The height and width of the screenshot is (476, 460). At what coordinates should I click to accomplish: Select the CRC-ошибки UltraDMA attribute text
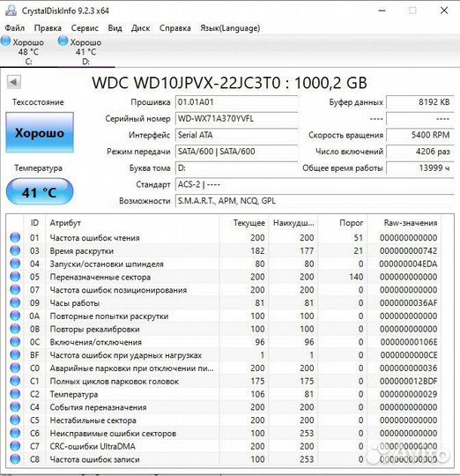[x=93, y=447]
